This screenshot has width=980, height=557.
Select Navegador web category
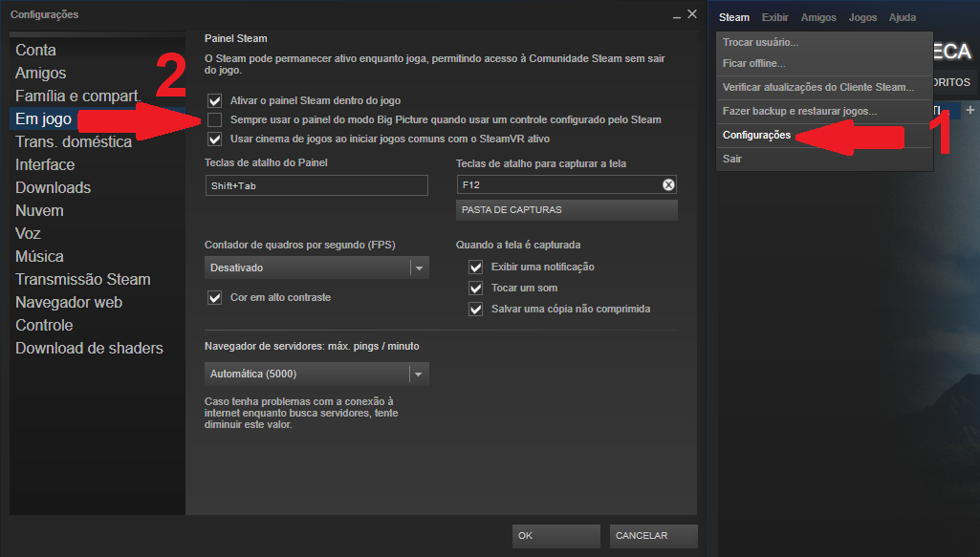pos(98,302)
